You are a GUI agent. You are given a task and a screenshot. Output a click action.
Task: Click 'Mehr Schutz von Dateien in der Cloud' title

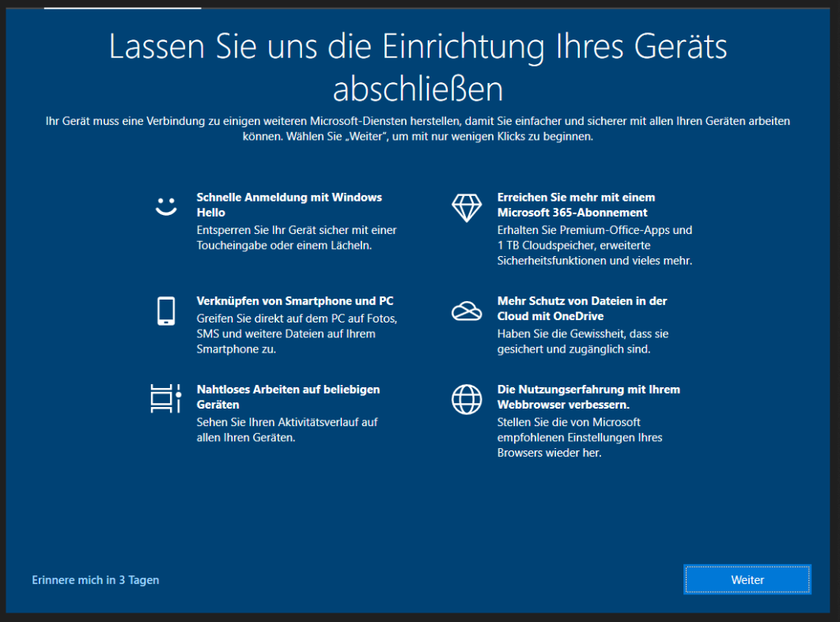(x=582, y=308)
